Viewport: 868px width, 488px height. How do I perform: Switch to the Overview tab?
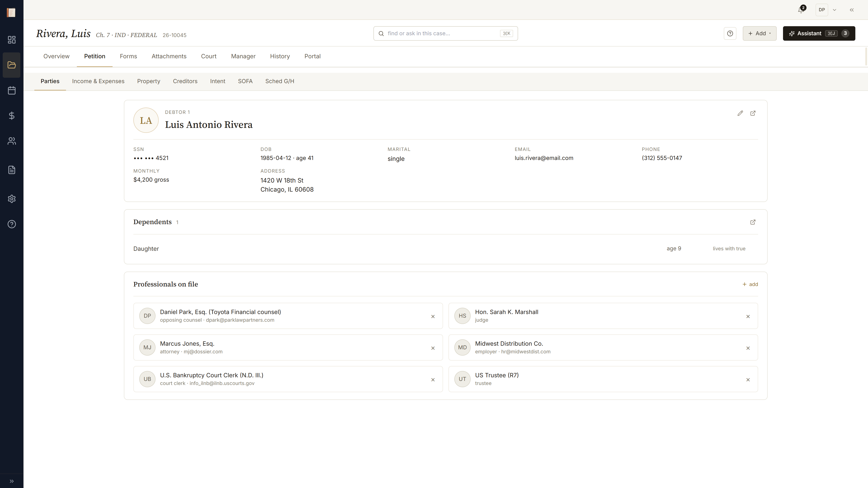pos(56,56)
